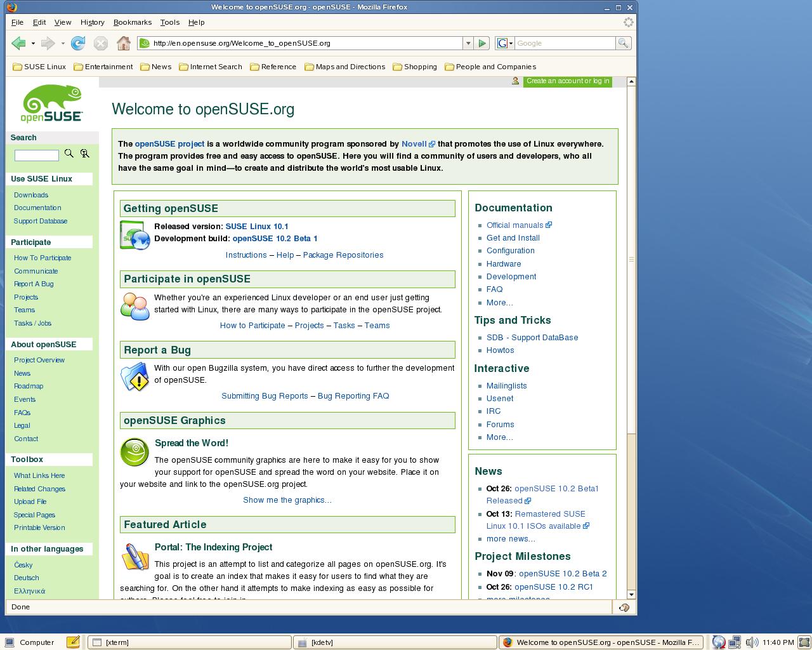
Task: Click the page scrollbar down arrow
Action: click(631, 595)
